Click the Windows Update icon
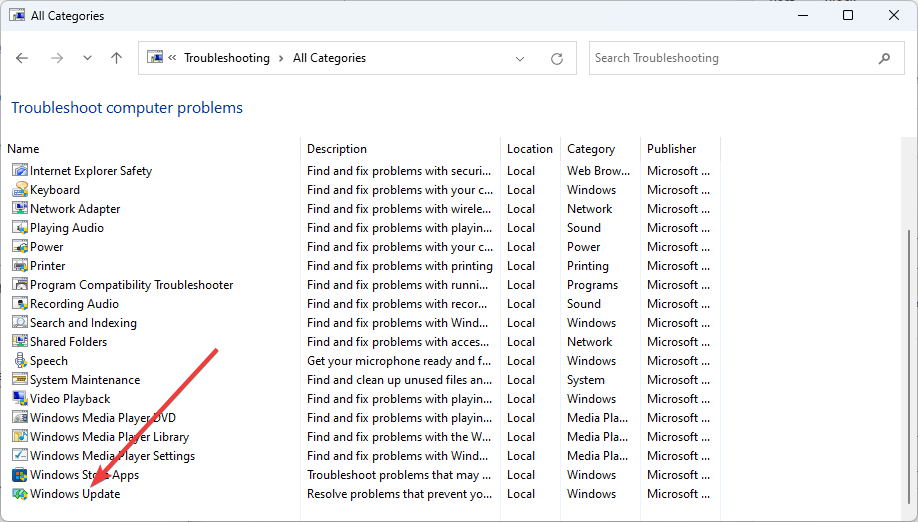The image size is (918, 522). [20, 493]
